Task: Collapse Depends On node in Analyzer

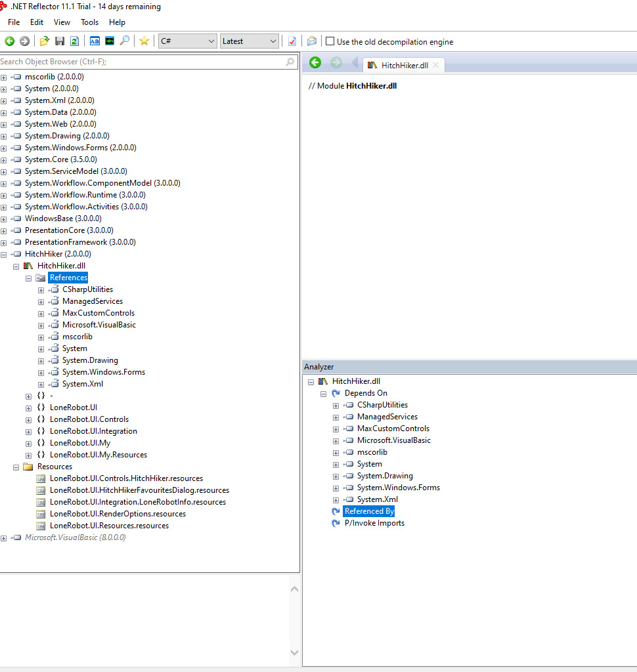Action: pyautogui.click(x=324, y=394)
